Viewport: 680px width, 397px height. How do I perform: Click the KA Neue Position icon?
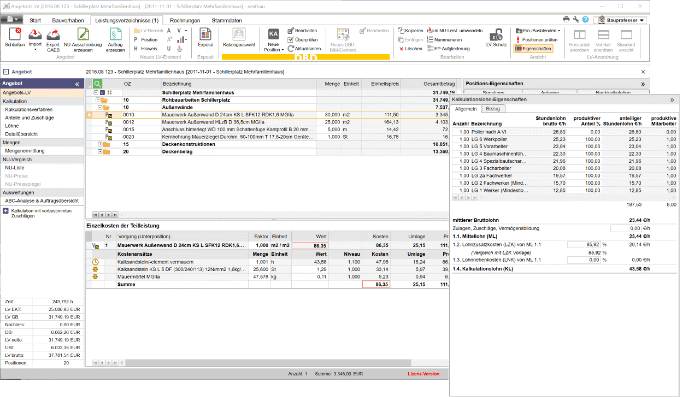273,34
